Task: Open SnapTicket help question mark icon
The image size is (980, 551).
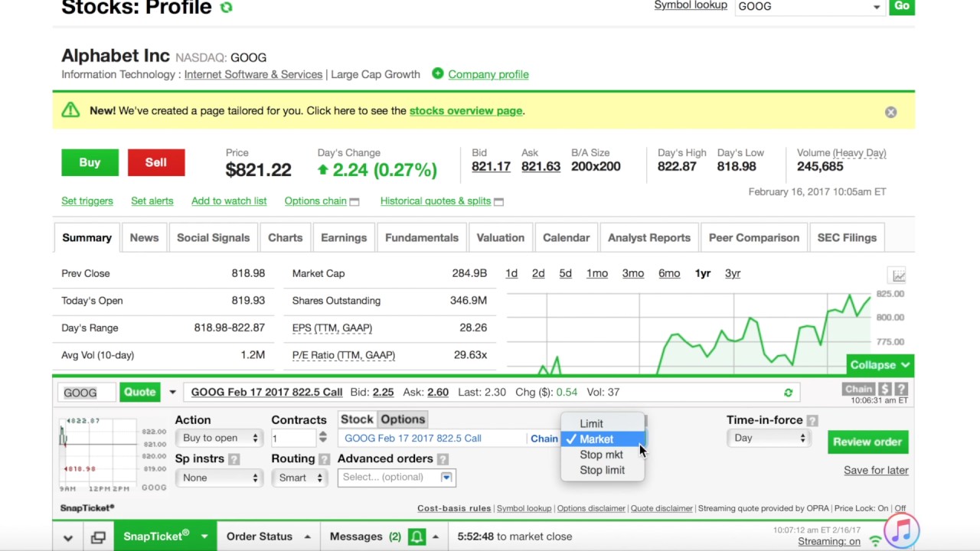Action: point(901,390)
